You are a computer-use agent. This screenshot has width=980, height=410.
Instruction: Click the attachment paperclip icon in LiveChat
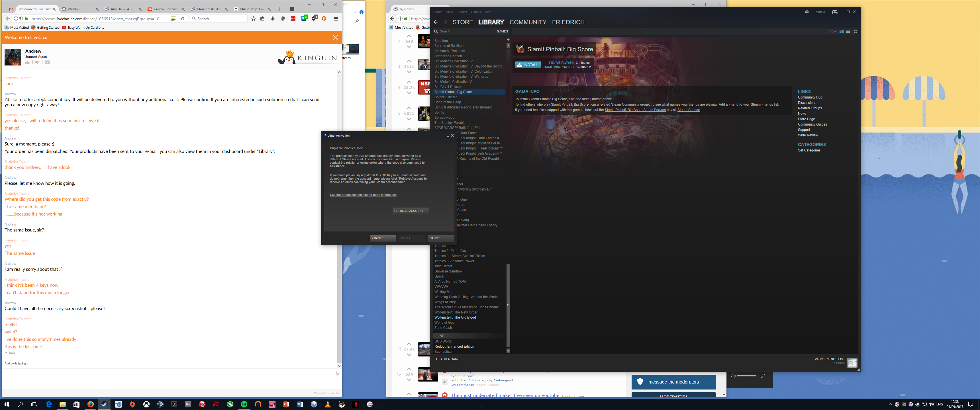337,374
